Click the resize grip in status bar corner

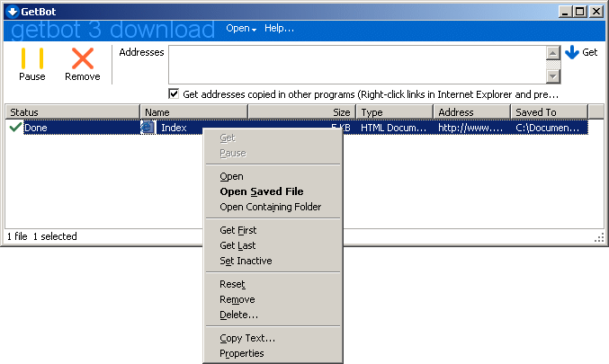point(599,237)
